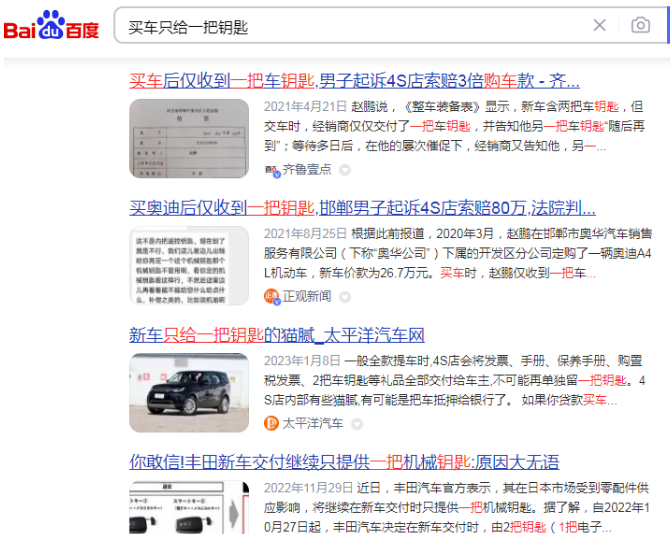Open the result 买车后仅收到一把车钥匙,男子起诉4S店索赔3倍购车款
670x534 pixels.
point(354,81)
